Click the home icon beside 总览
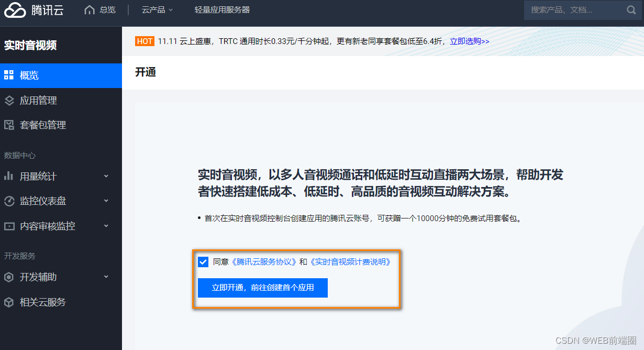Viewport: 644px width, 350px height. click(x=90, y=9)
